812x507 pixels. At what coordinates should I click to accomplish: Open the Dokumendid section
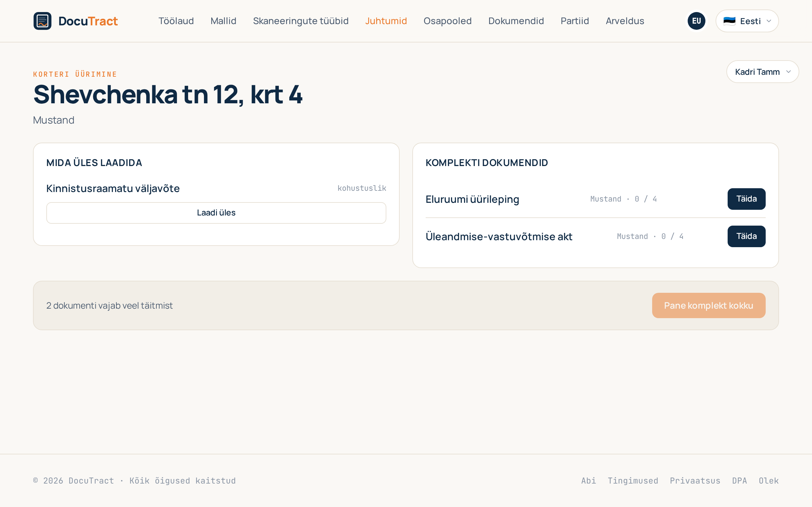pos(516,21)
